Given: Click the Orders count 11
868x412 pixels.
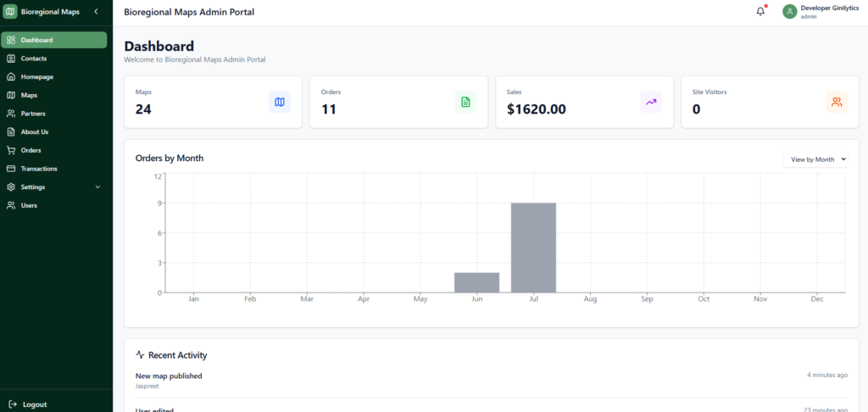Looking at the screenshot, I should click(329, 109).
